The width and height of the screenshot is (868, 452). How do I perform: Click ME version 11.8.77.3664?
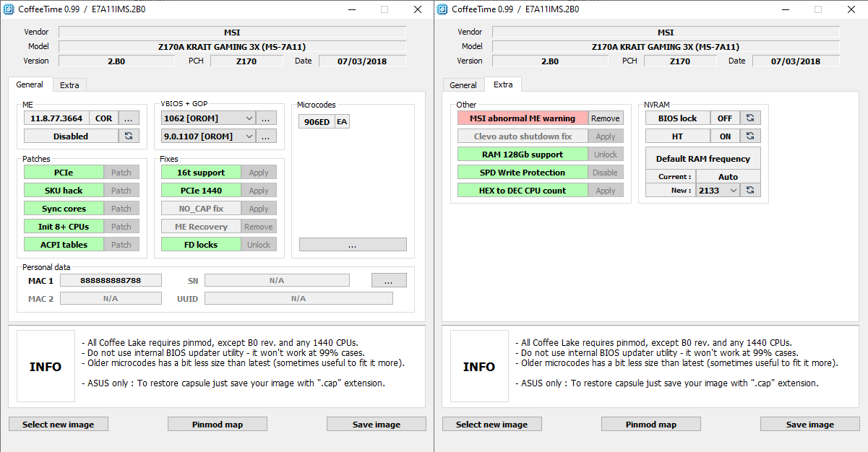point(56,118)
